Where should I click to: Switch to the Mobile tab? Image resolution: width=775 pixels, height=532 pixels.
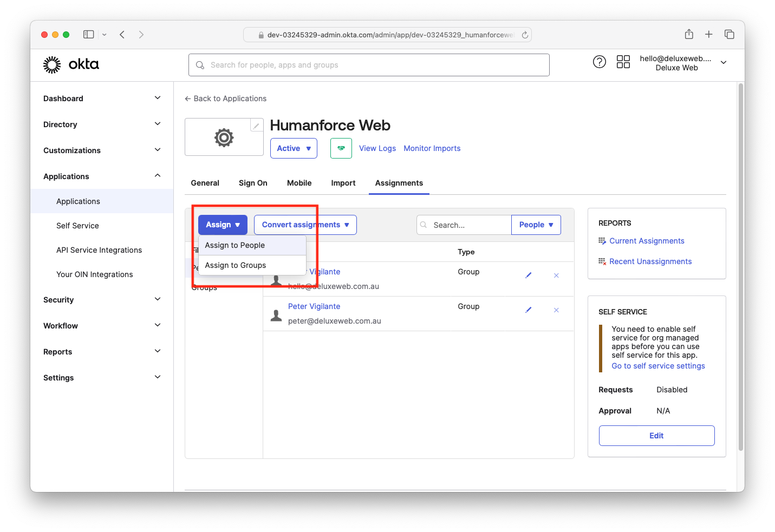[299, 183]
